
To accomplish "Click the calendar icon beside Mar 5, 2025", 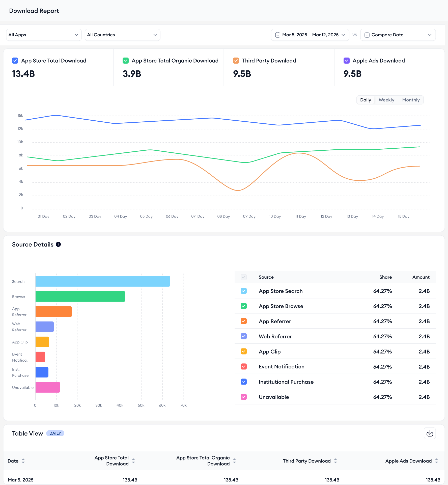I will (277, 35).
